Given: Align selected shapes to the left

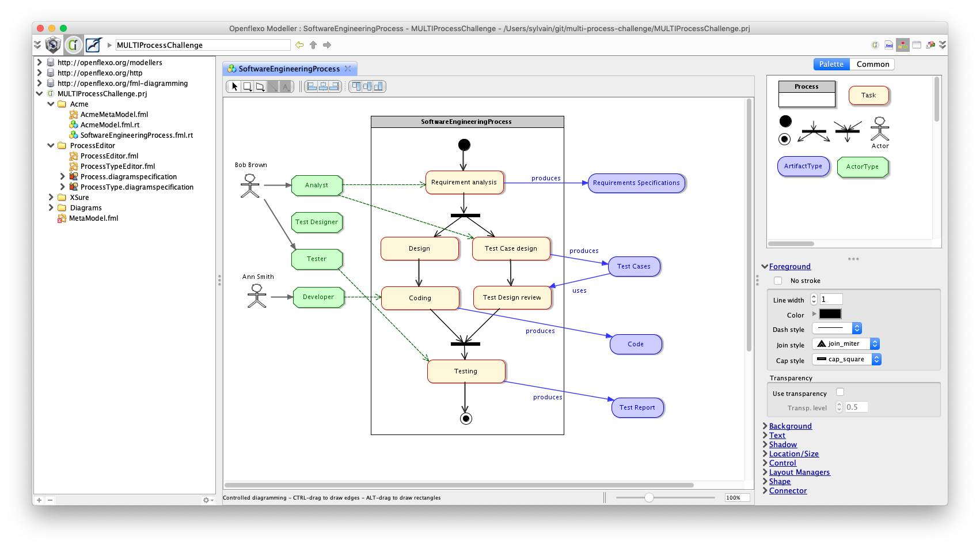Looking at the screenshot, I should click(x=312, y=86).
